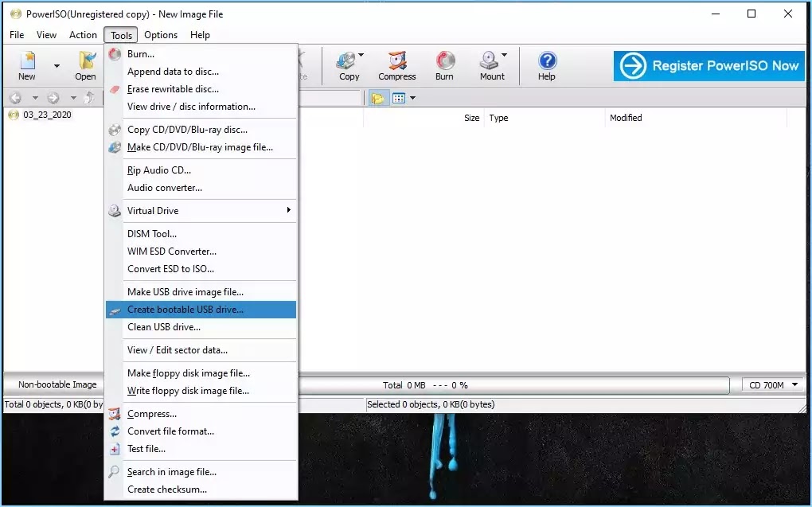The image size is (812, 507).
Task: Toggle the folders pane icon
Action: click(x=378, y=98)
